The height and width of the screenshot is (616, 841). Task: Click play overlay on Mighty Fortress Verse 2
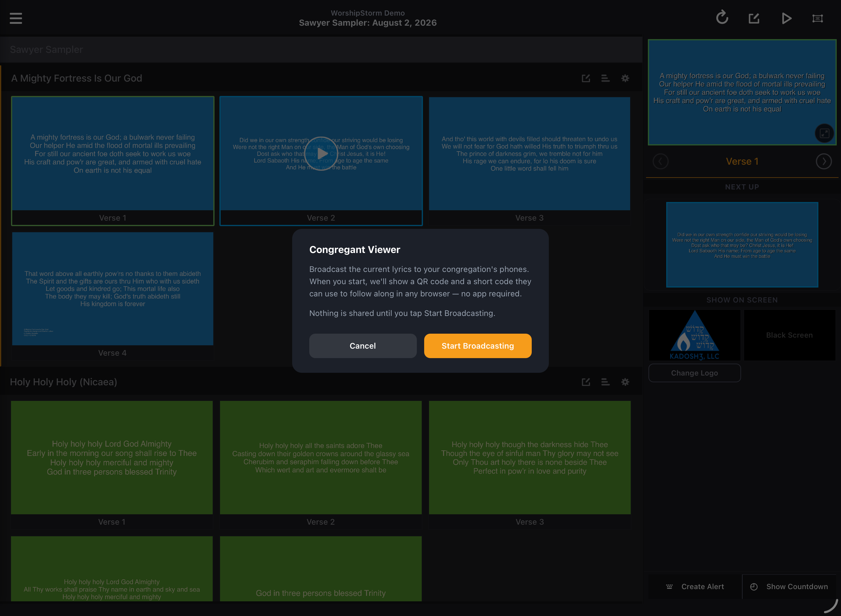point(321,154)
